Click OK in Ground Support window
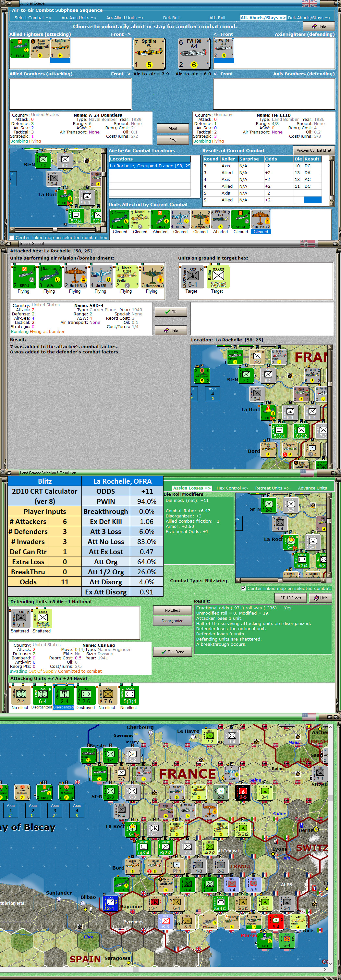 click(171, 312)
